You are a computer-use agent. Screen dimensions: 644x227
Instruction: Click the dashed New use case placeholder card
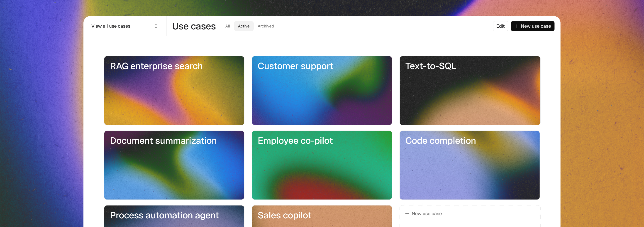click(470, 216)
